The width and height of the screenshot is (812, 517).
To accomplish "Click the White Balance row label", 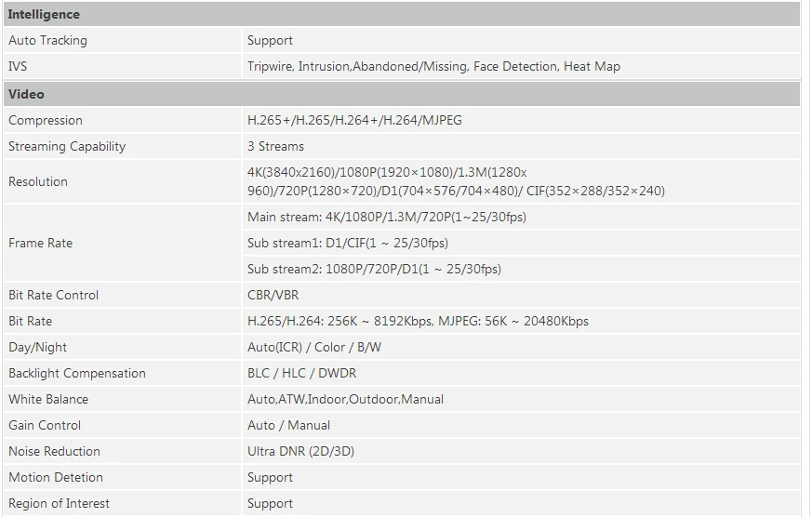I will (48, 400).
